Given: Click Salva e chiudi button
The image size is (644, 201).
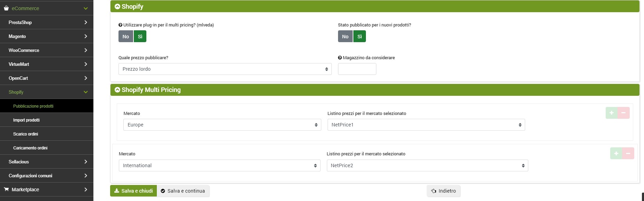Looking at the screenshot, I should (133, 191).
